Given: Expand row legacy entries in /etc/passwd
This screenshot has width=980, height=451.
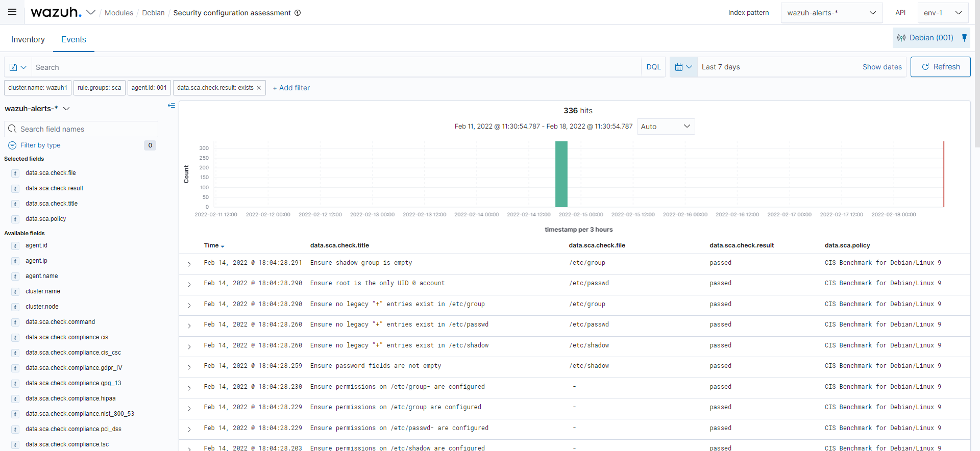Looking at the screenshot, I should tap(189, 325).
